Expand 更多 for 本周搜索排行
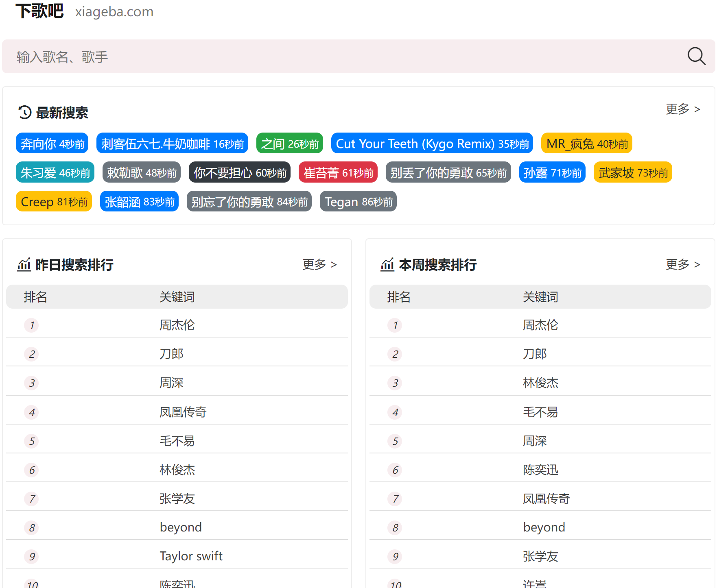Screen dimensions: 717x588 point(683,264)
